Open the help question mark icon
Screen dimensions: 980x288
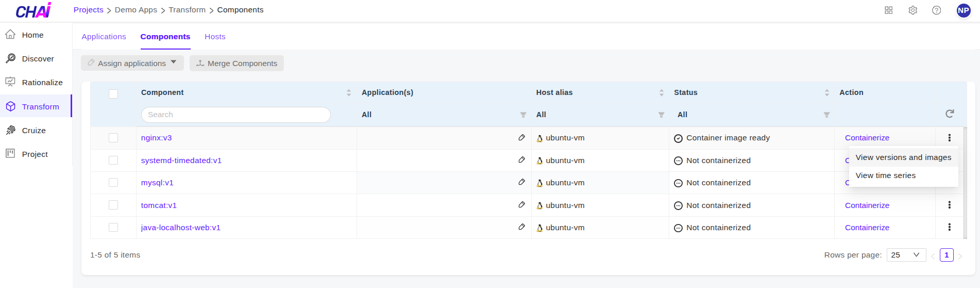point(936,10)
